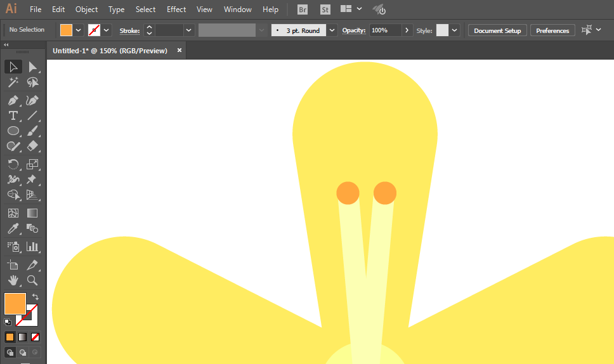Open the 3 pt. Round brush dropdown
The image size is (614, 364).
click(x=332, y=30)
